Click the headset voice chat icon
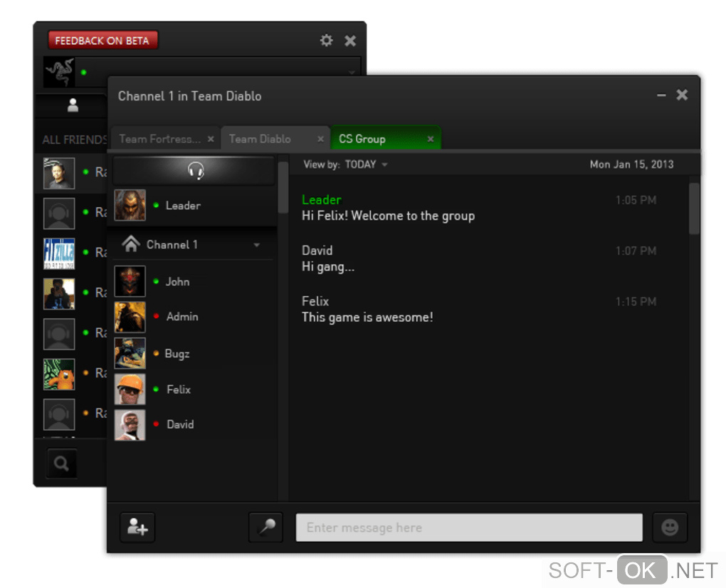 (x=196, y=171)
